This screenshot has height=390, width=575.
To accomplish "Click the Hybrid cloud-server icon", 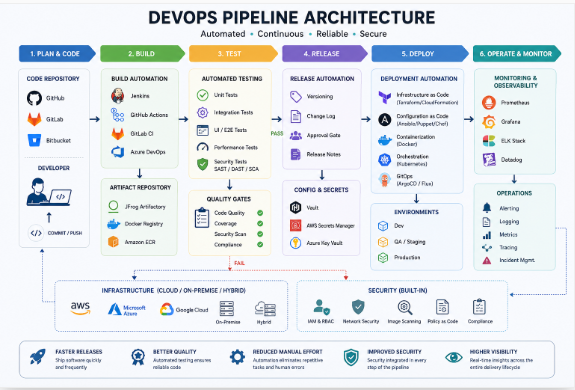I will [x=265, y=309].
